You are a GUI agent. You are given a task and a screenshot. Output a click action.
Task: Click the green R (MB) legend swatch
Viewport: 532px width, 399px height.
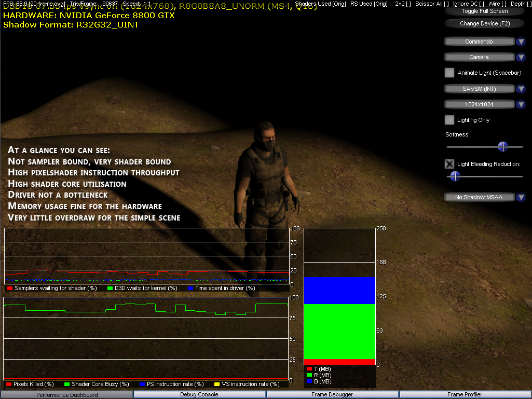click(309, 375)
